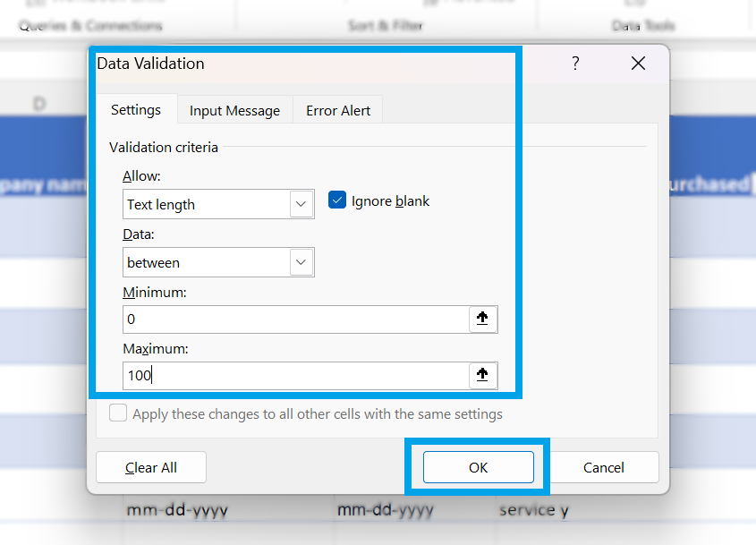Check Apply these changes to all other cells
The image size is (756, 545).
click(x=118, y=413)
